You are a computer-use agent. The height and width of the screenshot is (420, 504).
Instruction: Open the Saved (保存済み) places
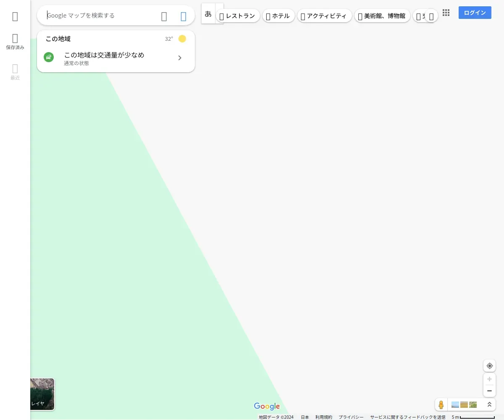click(15, 42)
